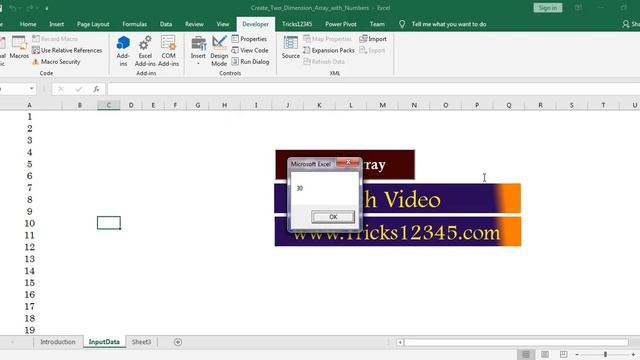The width and height of the screenshot is (640, 360).
Task: Click Map Properties
Action: point(327,39)
